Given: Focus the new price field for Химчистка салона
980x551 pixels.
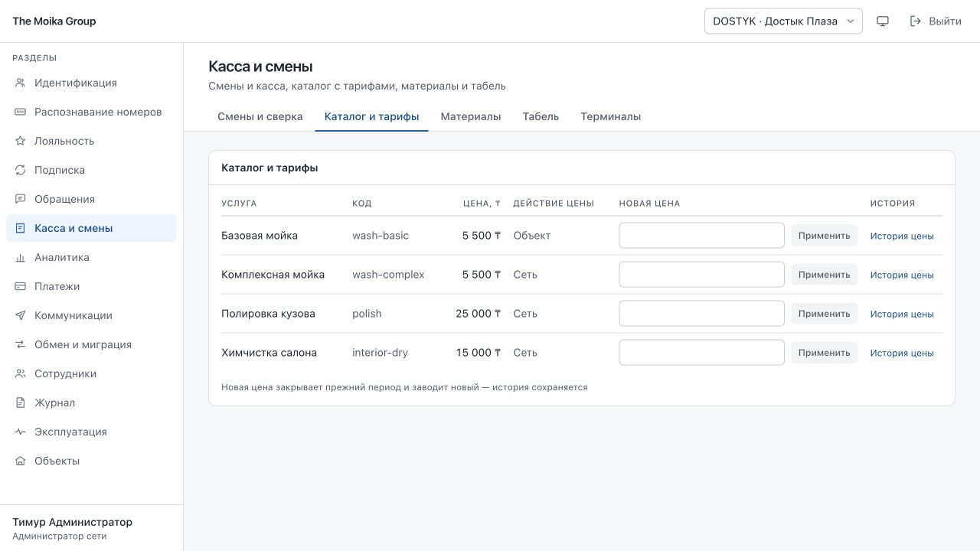Looking at the screenshot, I should pos(702,353).
